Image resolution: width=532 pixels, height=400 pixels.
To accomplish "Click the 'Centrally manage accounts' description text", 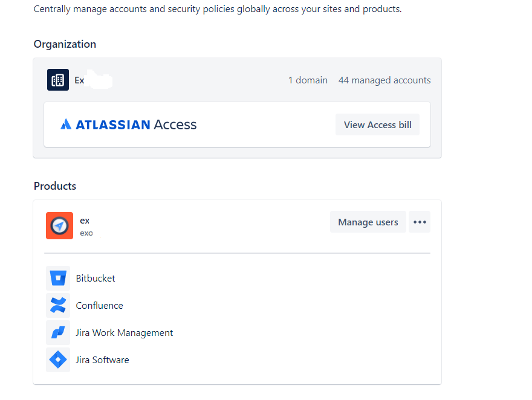I will point(218,9).
